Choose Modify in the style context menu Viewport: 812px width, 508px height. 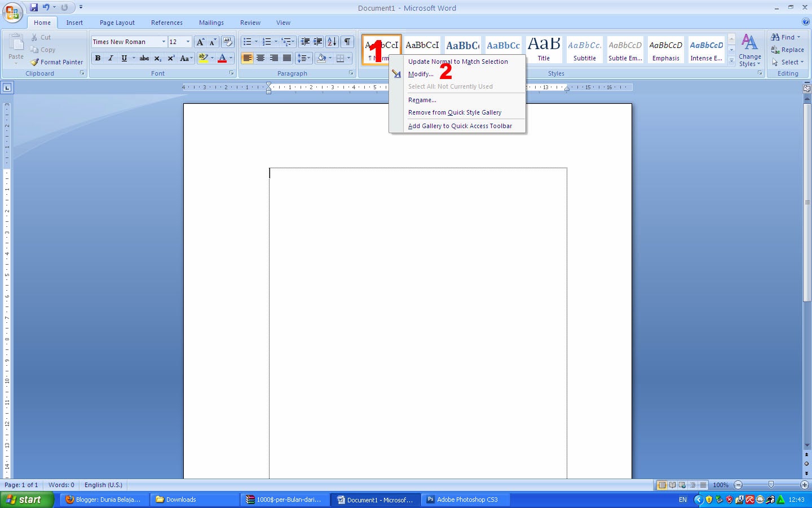(421, 74)
